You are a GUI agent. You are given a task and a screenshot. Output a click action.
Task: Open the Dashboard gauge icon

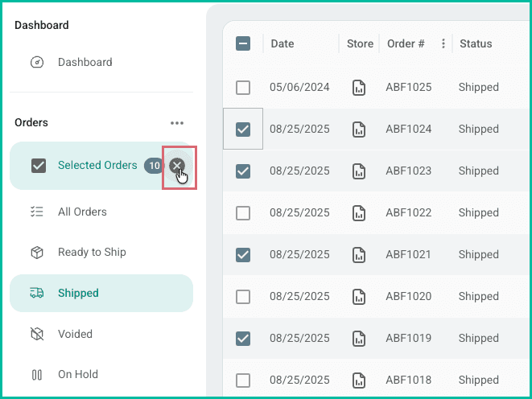pyautogui.click(x=37, y=62)
